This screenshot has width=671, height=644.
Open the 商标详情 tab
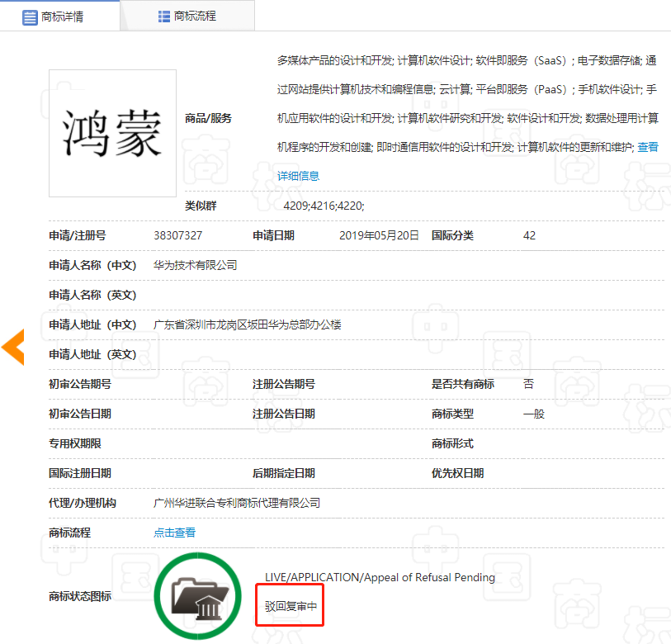60,17
